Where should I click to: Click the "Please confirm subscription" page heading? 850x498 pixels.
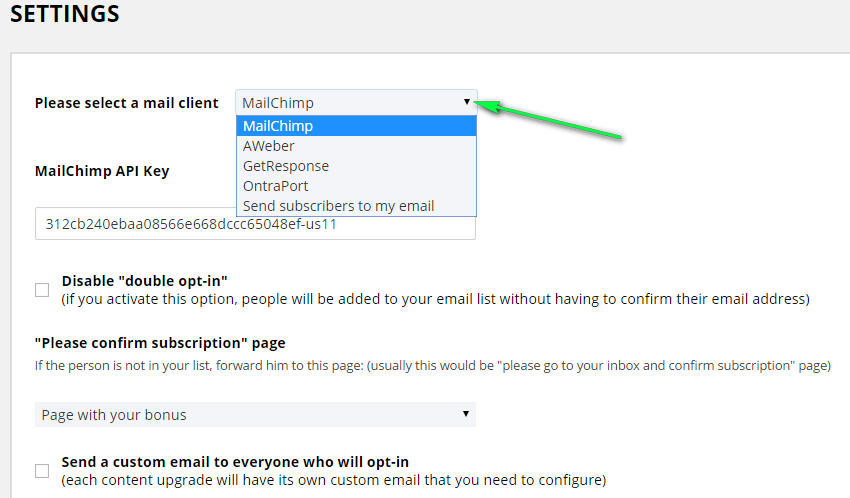click(160, 343)
